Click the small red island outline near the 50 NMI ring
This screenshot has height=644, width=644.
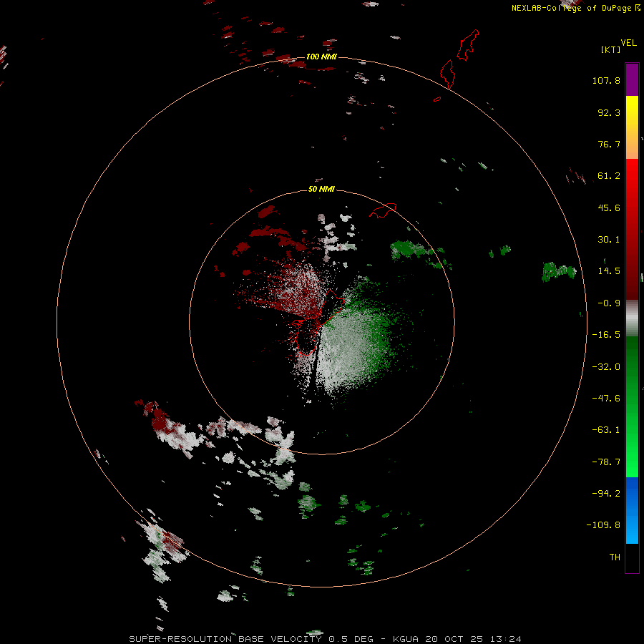click(x=383, y=210)
